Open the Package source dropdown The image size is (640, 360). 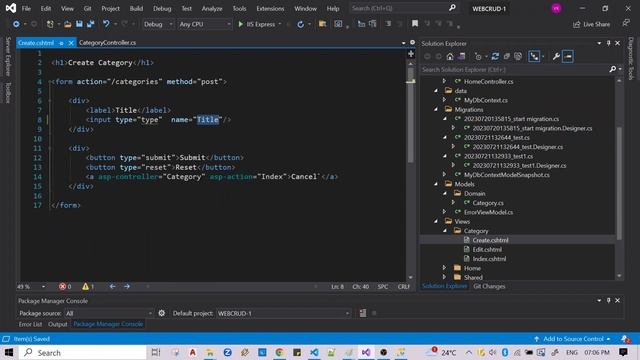coord(109,313)
